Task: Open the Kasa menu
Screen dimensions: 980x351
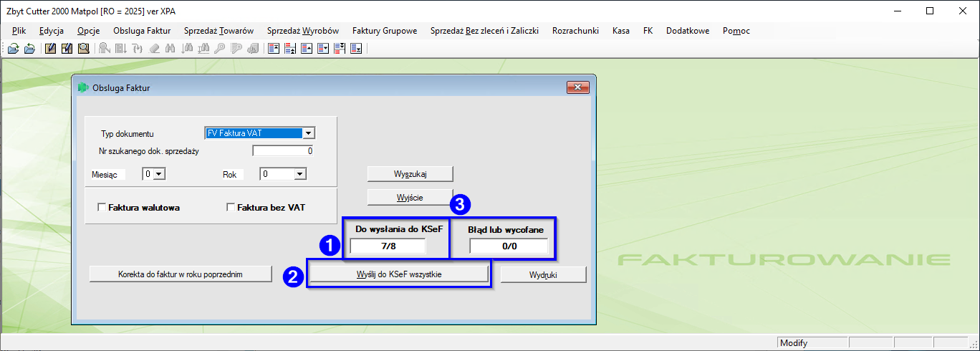Action: (x=621, y=31)
